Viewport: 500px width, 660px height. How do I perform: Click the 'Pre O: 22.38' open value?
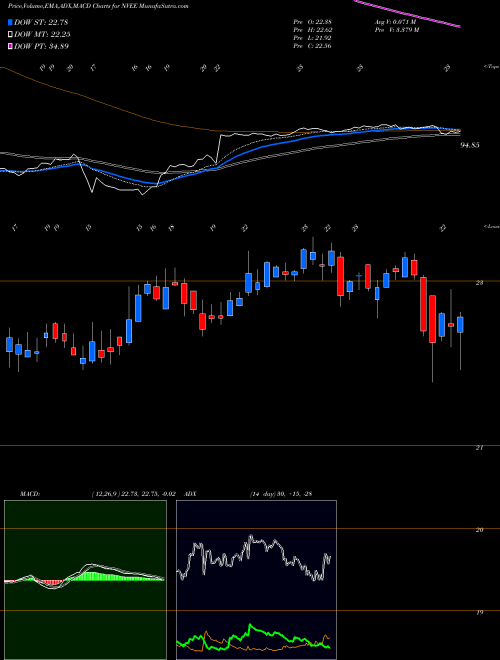[x=312, y=22]
